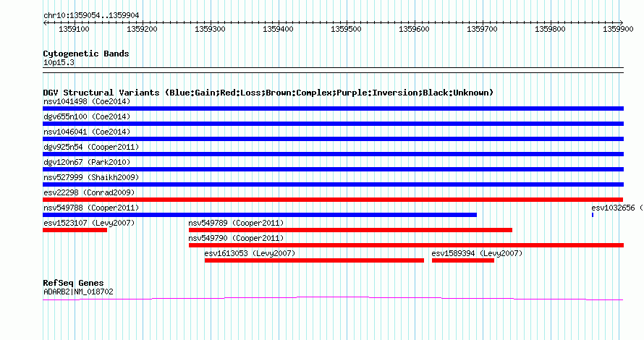This screenshot has height=340, width=644.
Task: Click the Cytogenetic Bands track heading
Action: pyautogui.click(x=86, y=54)
